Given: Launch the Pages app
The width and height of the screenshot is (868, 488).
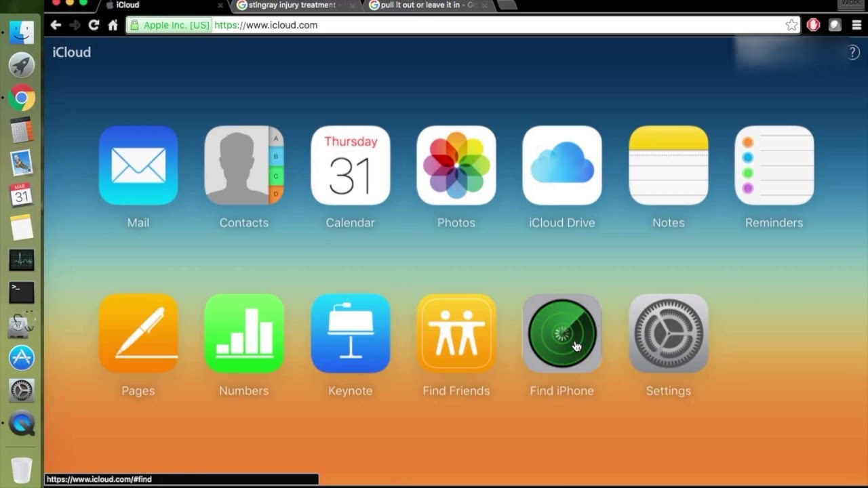Looking at the screenshot, I should pyautogui.click(x=138, y=333).
